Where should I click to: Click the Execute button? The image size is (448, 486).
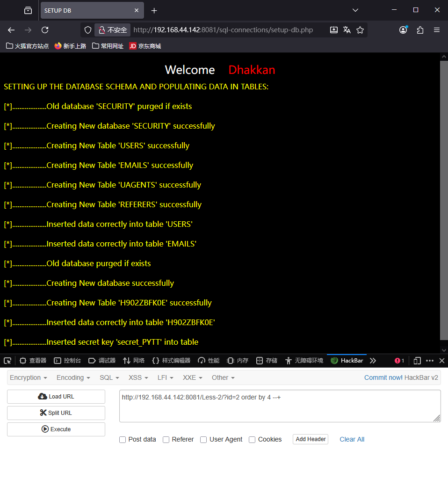point(56,429)
